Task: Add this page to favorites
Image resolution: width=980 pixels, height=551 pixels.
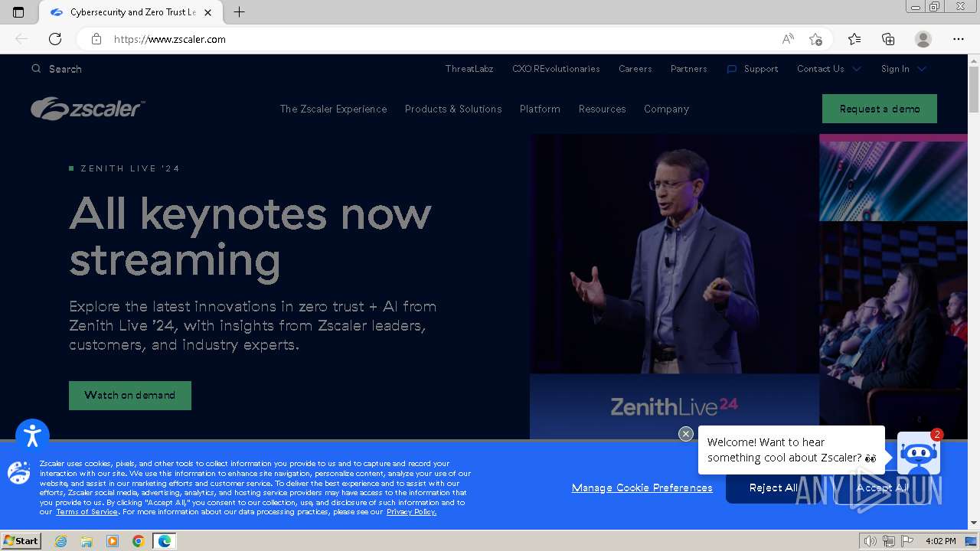Action: 815,39
